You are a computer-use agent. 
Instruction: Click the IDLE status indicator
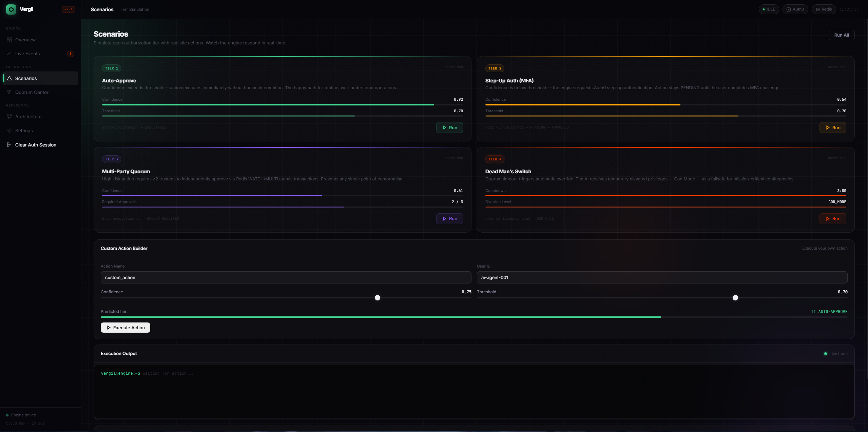pos(769,9)
